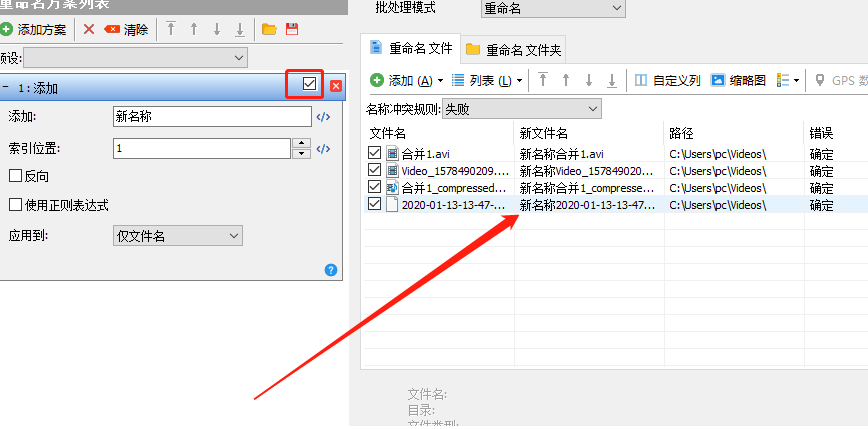Viewport: 868px width, 429px height.
Task: Click new name 新名称2020-01-13-13-47 cell
Action: [x=587, y=205]
